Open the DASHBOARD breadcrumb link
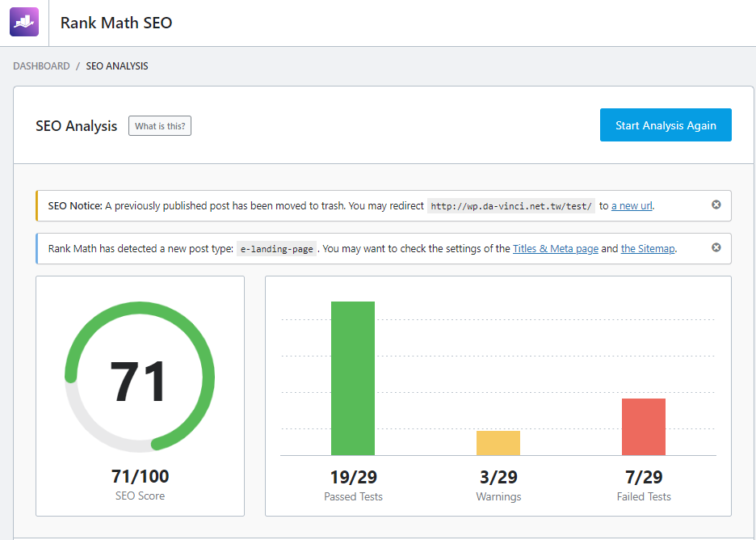 41,66
